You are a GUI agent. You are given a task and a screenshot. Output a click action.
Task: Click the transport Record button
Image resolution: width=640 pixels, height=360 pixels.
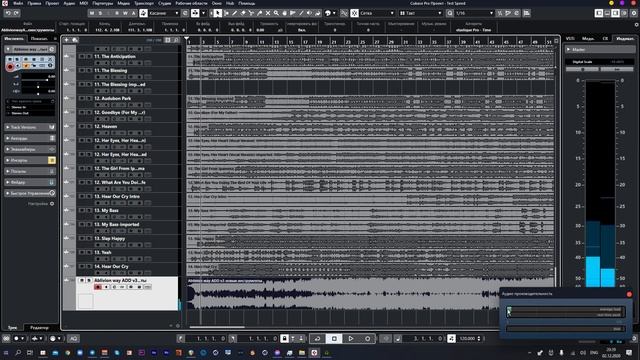pos(367,338)
